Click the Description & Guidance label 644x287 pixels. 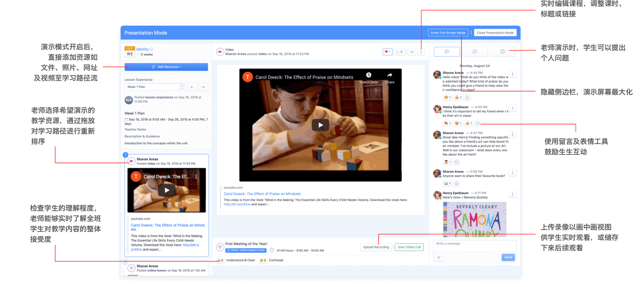click(142, 136)
